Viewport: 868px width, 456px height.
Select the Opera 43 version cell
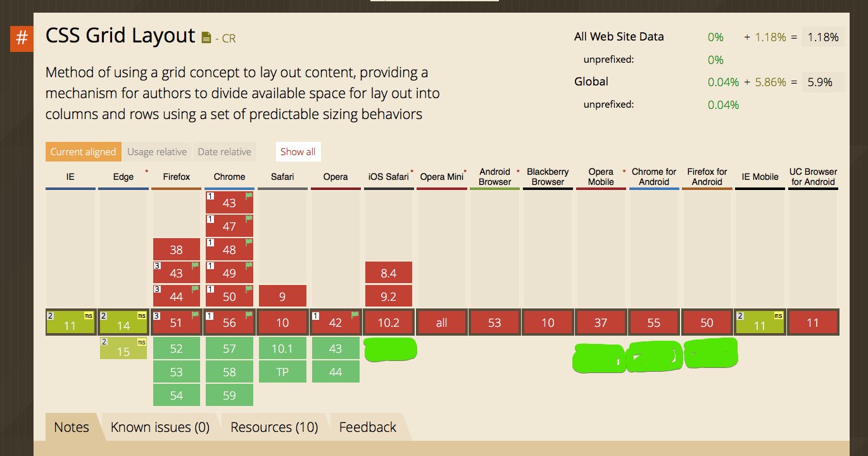[x=336, y=348]
